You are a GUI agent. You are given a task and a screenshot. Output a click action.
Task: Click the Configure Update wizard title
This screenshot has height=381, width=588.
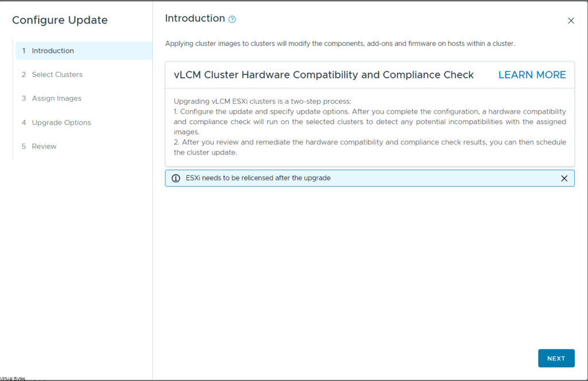tap(60, 20)
